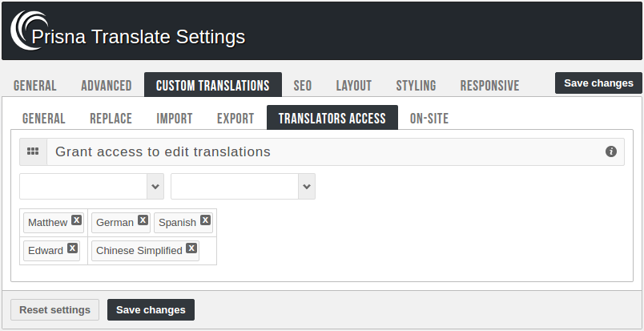Switch to the Replace sub-tab
Screen dimensions: 644x331
tap(111, 119)
